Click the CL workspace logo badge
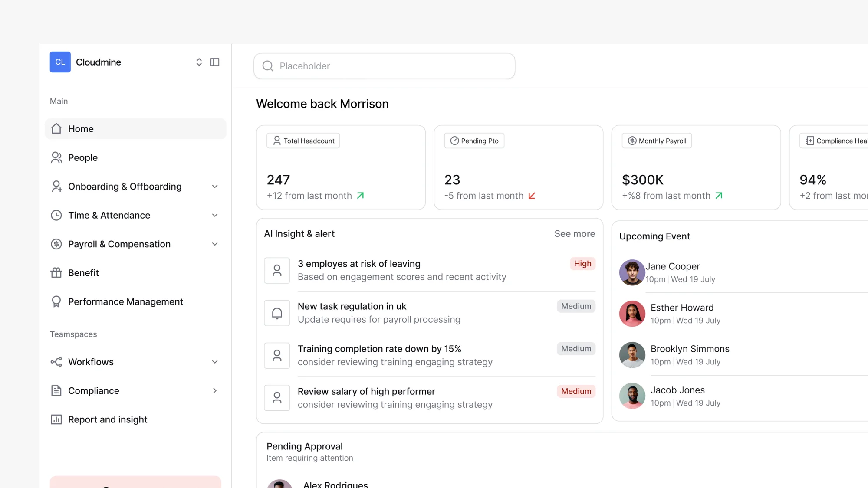This screenshot has height=488, width=868. point(60,62)
